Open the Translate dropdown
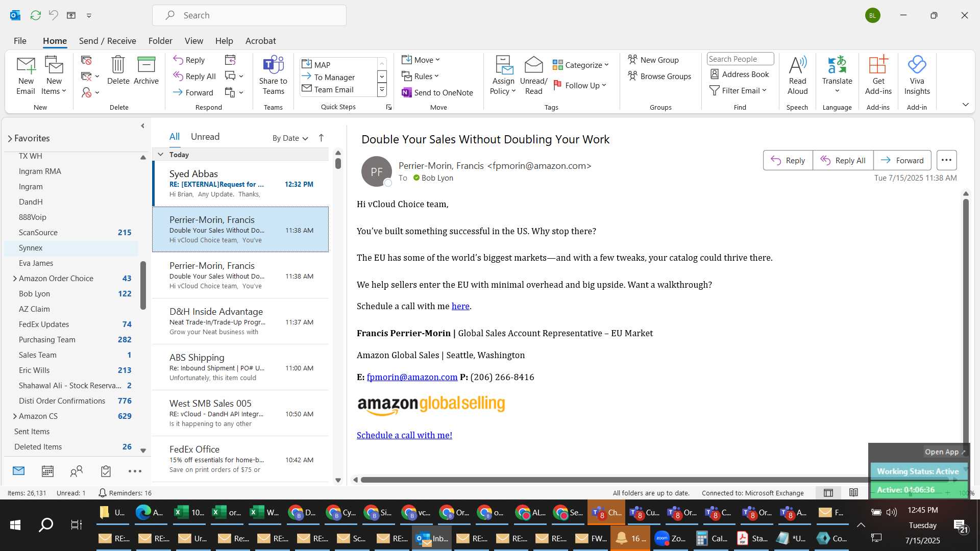Screen dimensions: 980x551 click(x=837, y=75)
